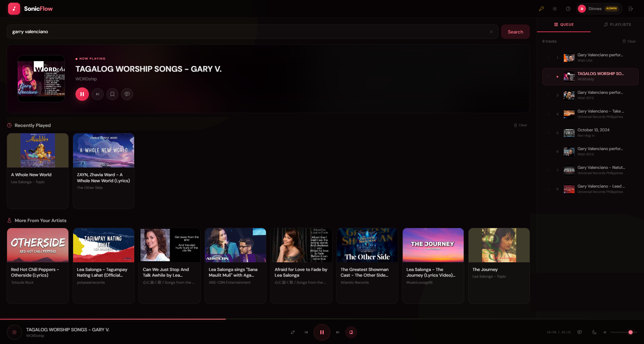Toggle sleep timer moon icon
Screen dimensions: 644x344
coord(594,332)
